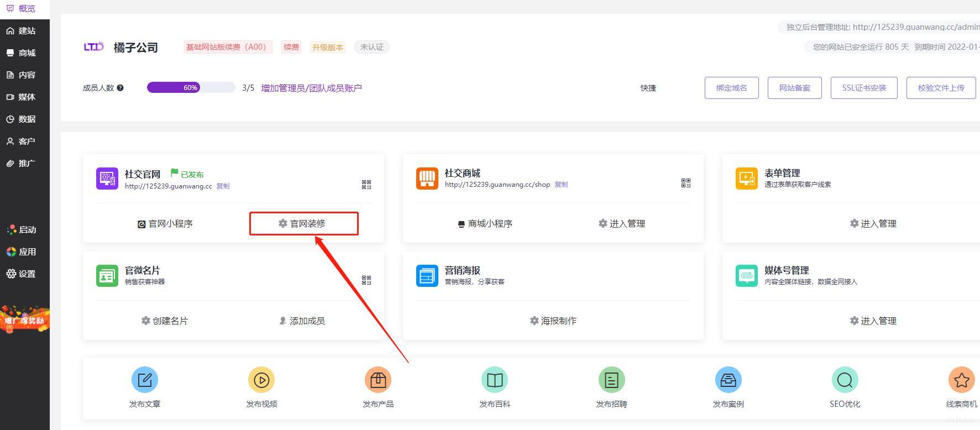Open the 发布案例 case icon
The height and width of the screenshot is (430, 980).
[x=728, y=380]
